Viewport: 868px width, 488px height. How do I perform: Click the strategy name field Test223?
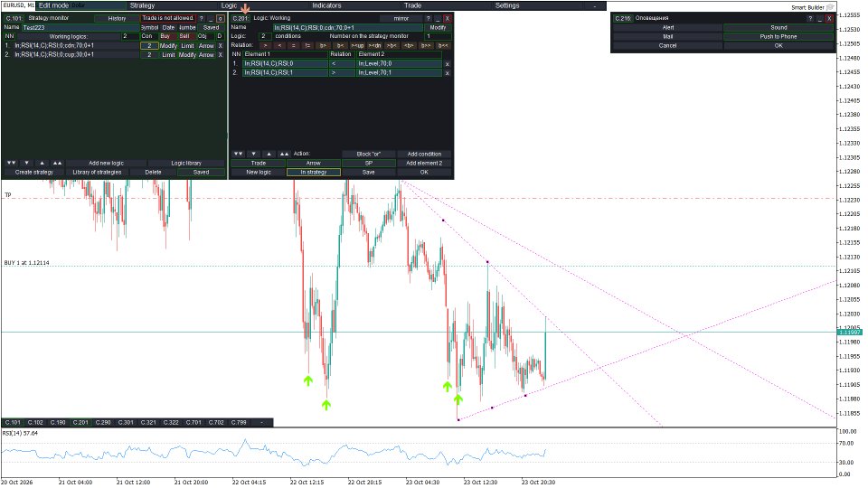tap(80, 27)
